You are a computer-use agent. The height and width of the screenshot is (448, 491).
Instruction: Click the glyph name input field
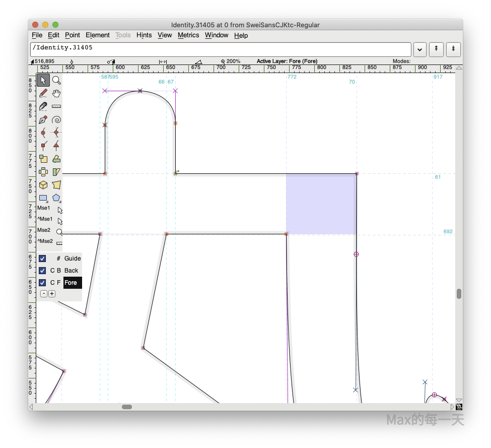point(221,49)
